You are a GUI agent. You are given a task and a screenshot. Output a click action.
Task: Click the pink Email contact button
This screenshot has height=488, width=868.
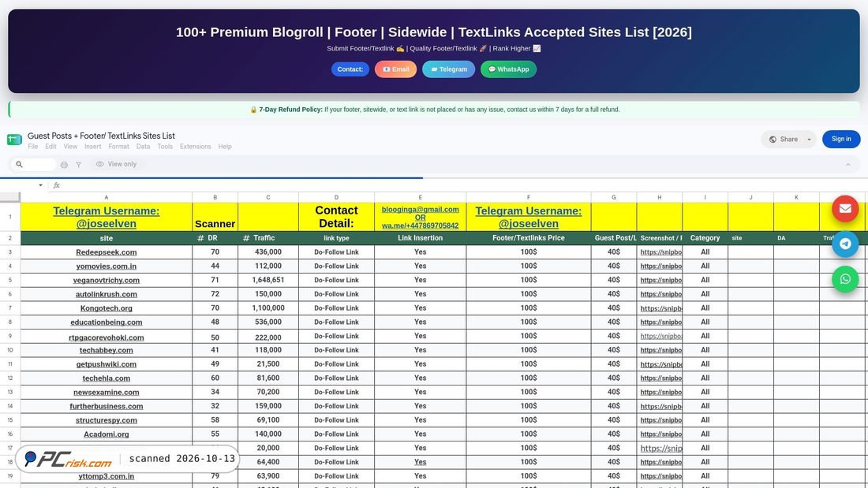click(x=396, y=69)
